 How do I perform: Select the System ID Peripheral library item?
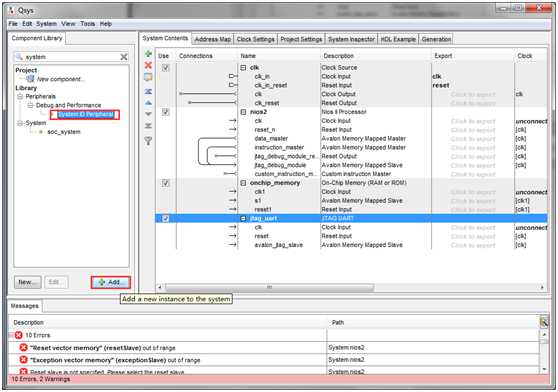pos(85,115)
